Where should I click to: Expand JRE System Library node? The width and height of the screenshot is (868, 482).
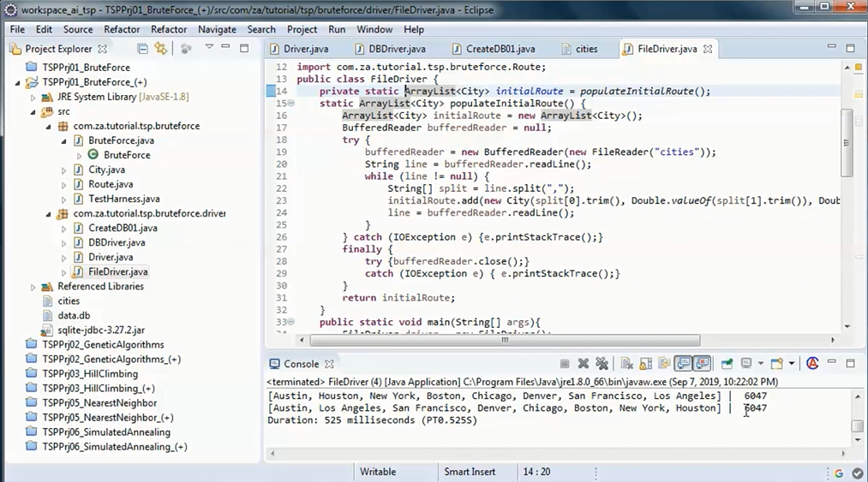33,98
